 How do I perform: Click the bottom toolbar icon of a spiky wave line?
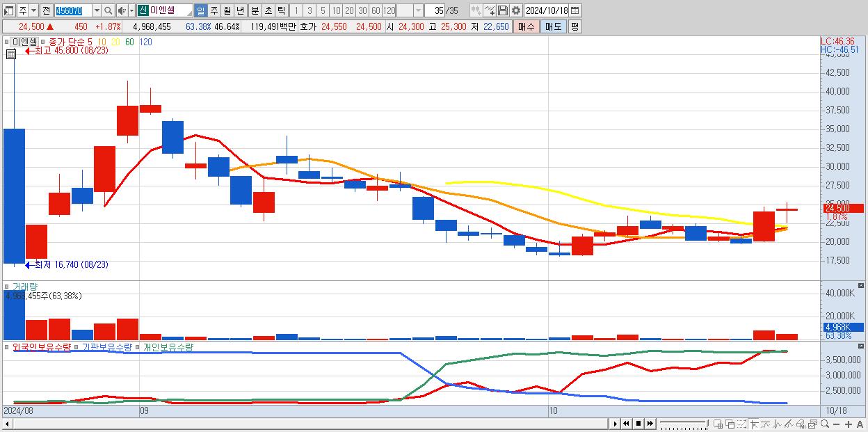click(777, 424)
